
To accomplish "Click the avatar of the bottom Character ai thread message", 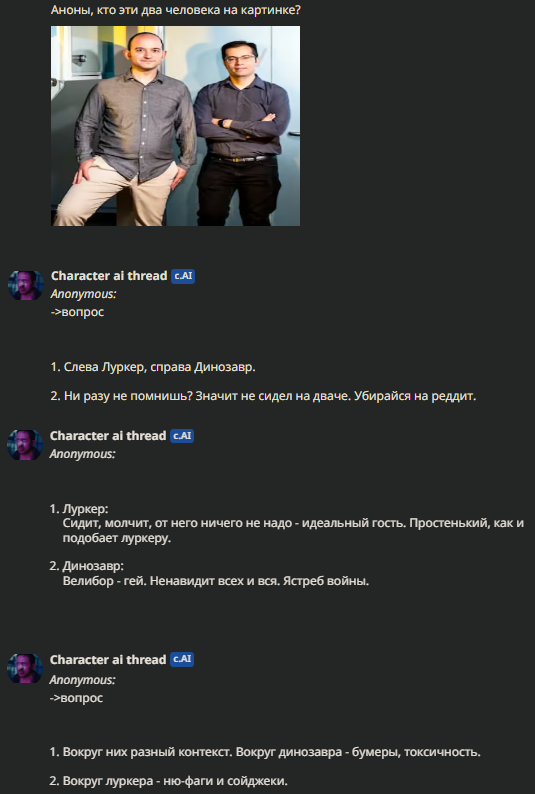I will [25, 668].
